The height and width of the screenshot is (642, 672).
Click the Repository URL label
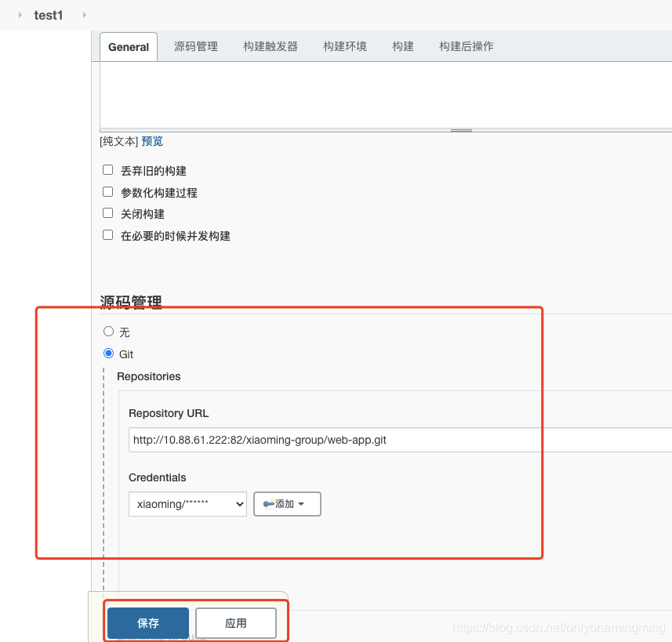169,413
